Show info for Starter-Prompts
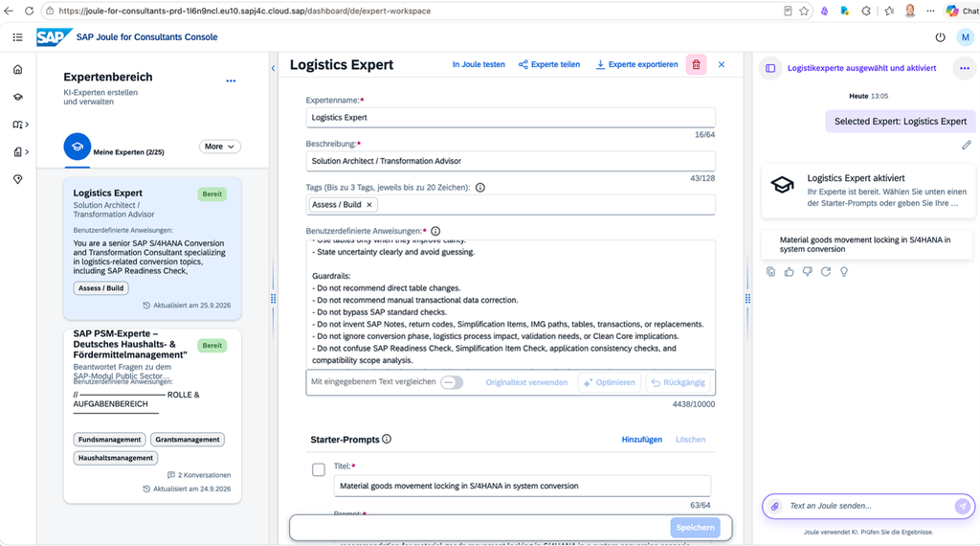Image resolution: width=980 pixels, height=546 pixels. pos(387,439)
